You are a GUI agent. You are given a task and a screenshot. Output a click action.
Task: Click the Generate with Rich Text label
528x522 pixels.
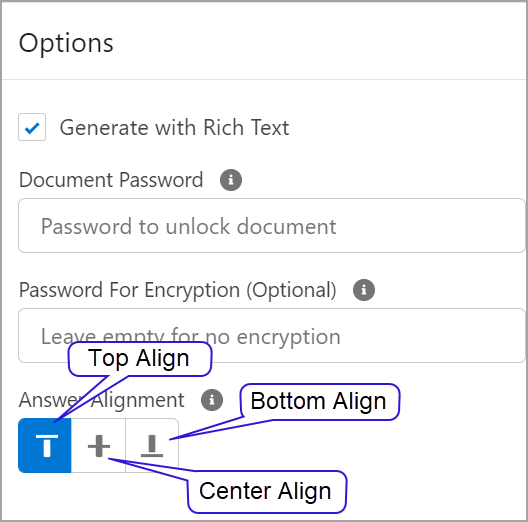coord(174,128)
